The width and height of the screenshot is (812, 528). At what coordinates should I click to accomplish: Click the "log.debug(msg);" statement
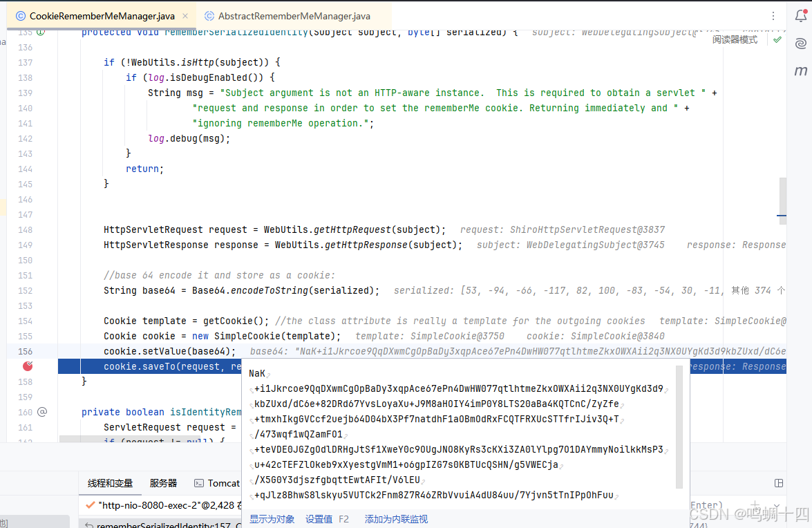pos(189,139)
